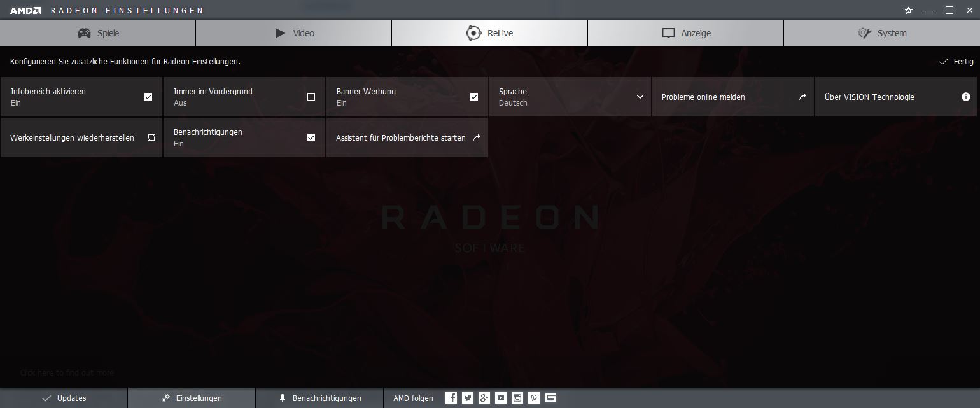Viewport: 980px width, 408px height.
Task: Click Probleme online melden share arrow
Action: click(802, 97)
